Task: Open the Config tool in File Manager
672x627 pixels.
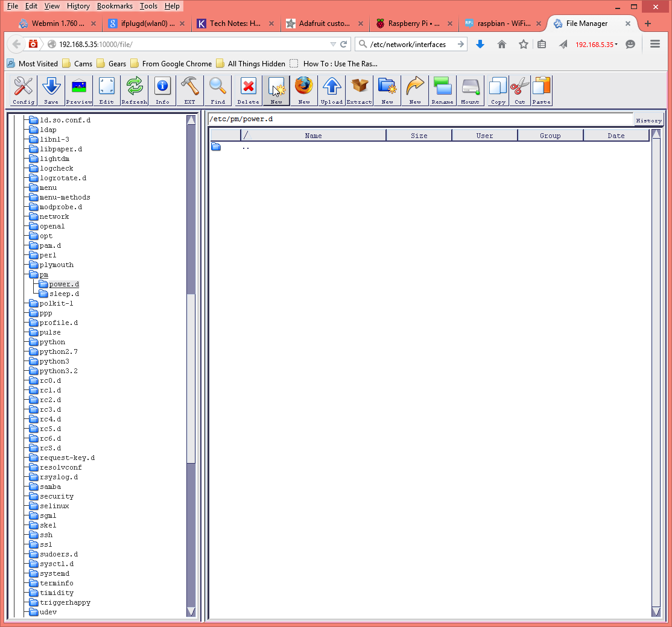Action: tap(23, 89)
